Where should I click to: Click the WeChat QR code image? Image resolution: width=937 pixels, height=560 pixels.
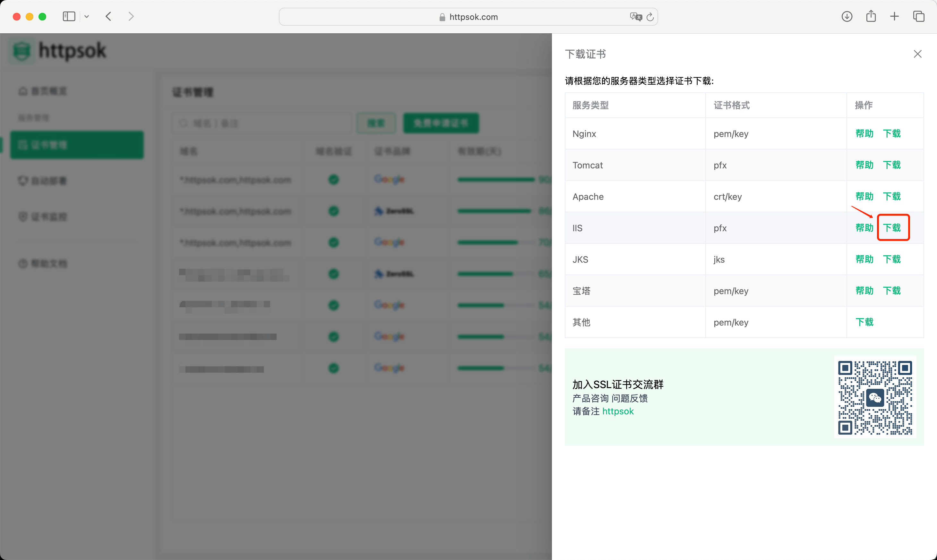coord(875,397)
